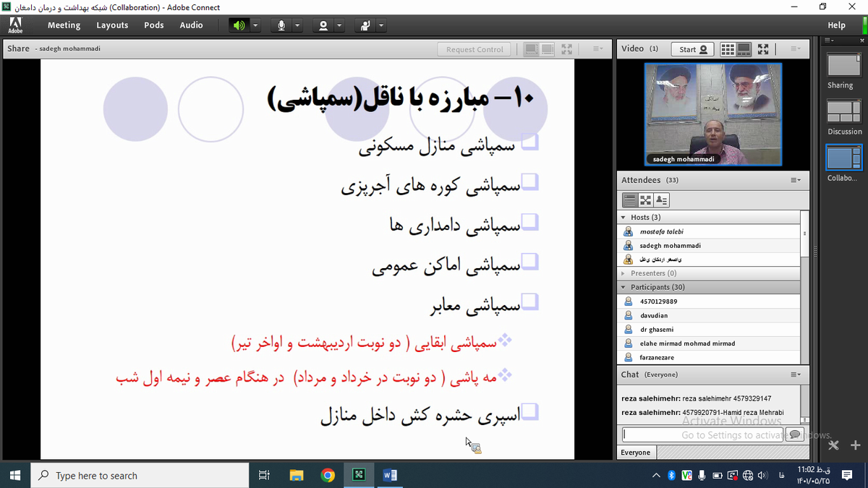Open Task View on the taskbar

(x=264, y=475)
